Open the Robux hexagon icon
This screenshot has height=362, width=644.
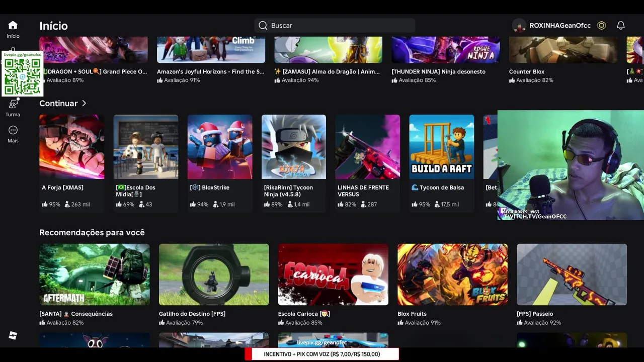tap(601, 26)
